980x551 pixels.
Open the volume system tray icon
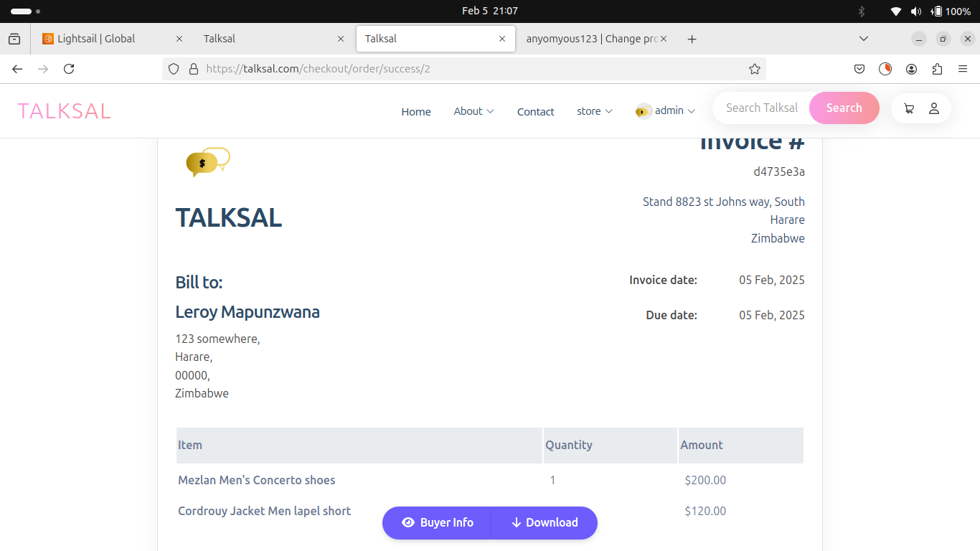tap(916, 11)
